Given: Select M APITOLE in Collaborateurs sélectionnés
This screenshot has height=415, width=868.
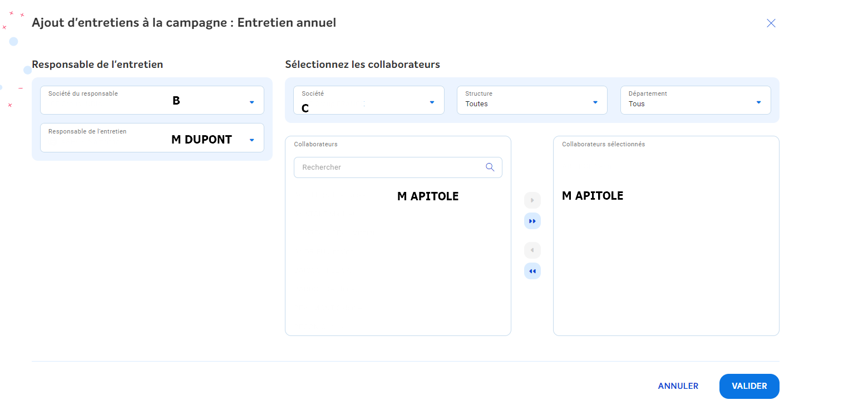Looking at the screenshot, I should 592,196.
